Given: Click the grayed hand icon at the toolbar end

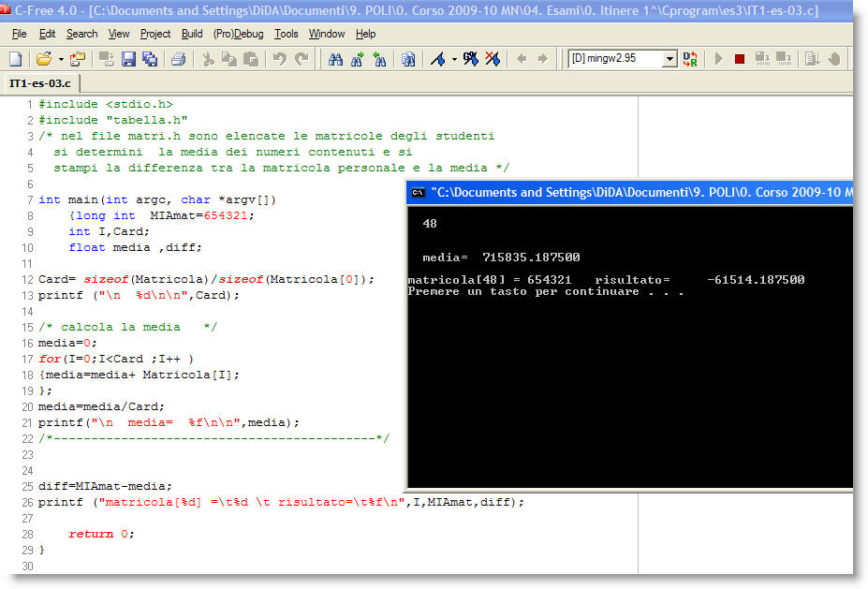Looking at the screenshot, I should pos(835,59).
